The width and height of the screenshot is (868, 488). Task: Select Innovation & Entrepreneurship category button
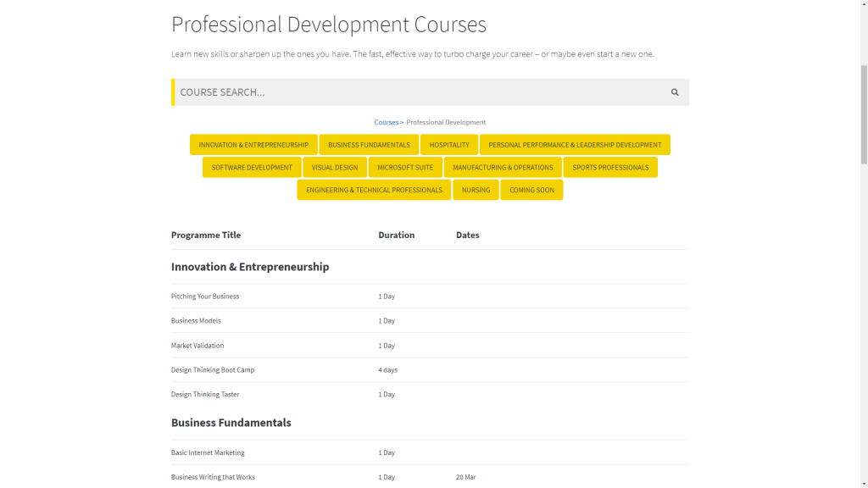click(x=253, y=145)
